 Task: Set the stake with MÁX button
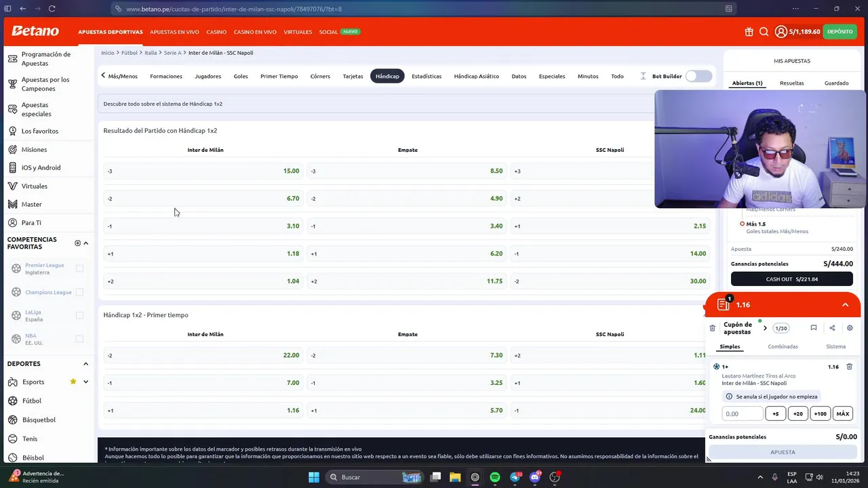[x=842, y=413]
